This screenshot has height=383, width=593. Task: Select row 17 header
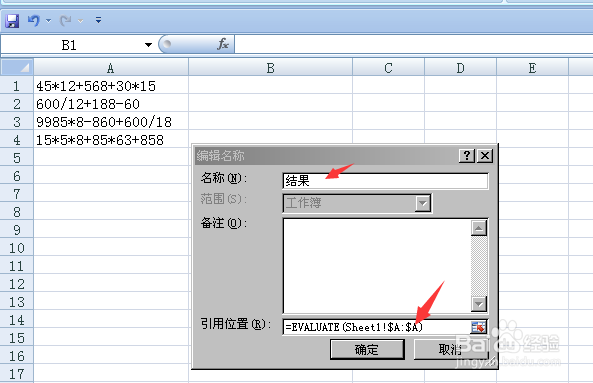(x=17, y=374)
